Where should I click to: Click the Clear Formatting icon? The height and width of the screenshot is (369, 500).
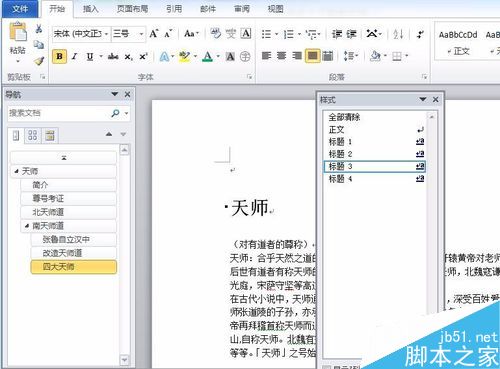coord(216,33)
